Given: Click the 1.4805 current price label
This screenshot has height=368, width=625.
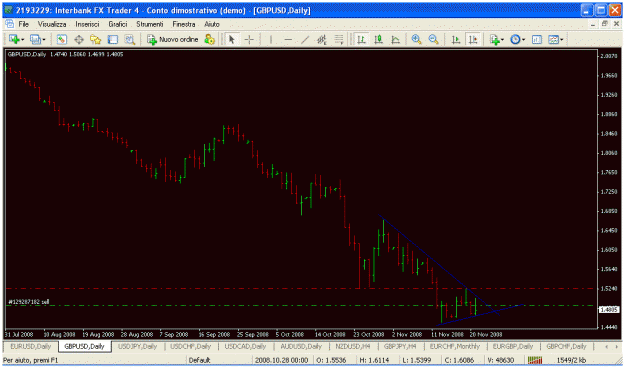Looking at the screenshot, I should point(609,309).
